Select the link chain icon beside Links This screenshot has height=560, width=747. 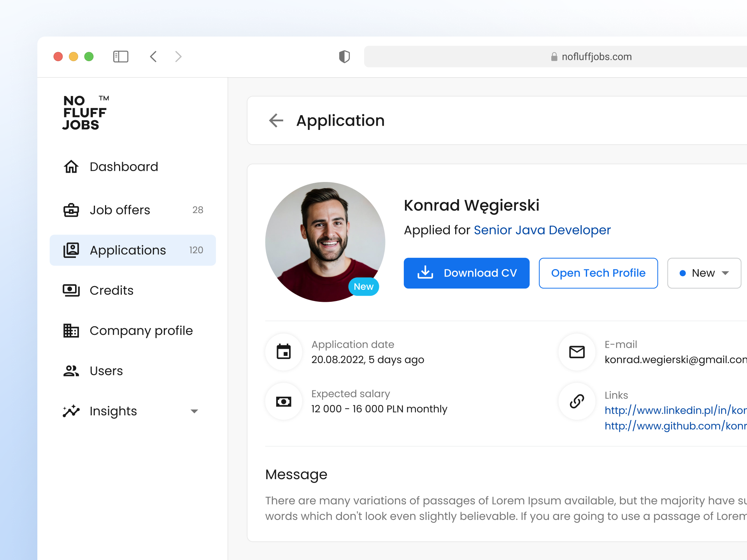pos(577,401)
